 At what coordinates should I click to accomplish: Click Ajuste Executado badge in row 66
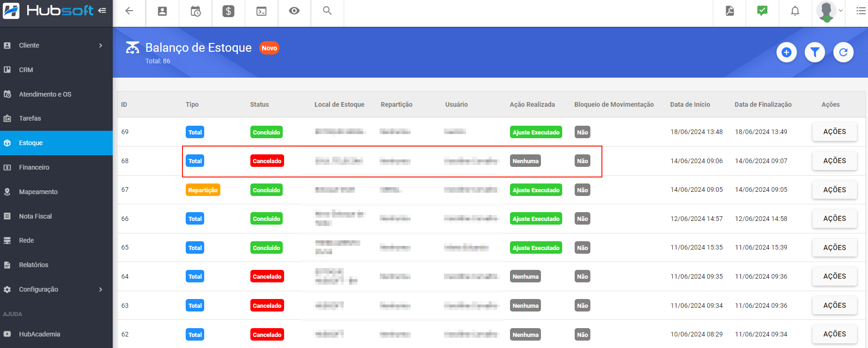pyautogui.click(x=536, y=219)
